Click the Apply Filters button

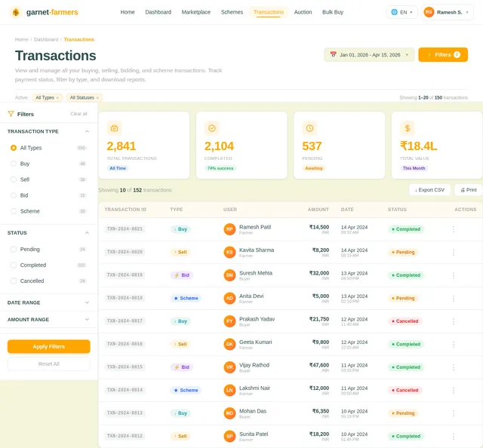click(x=48, y=346)
